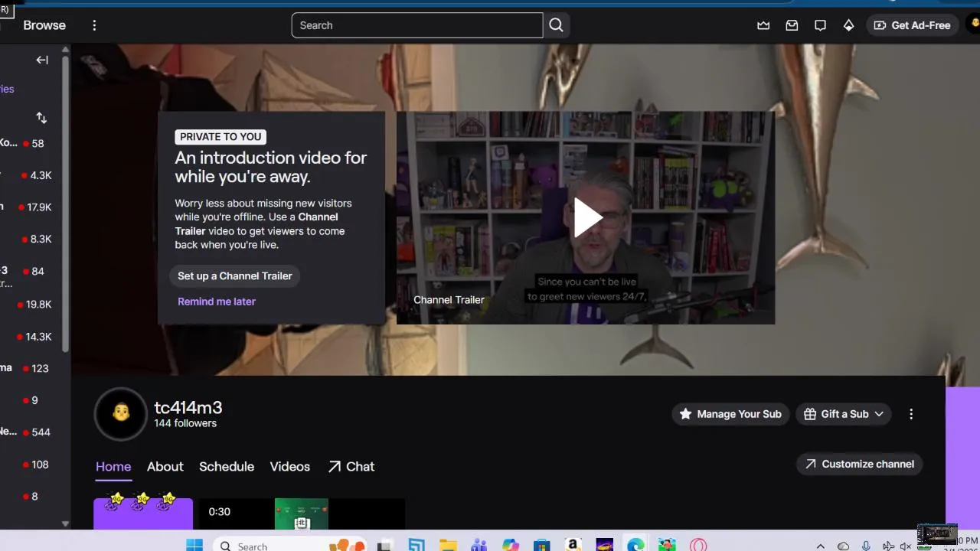
Task: Click the profile avatar in top-right corner
Action: 974,24
